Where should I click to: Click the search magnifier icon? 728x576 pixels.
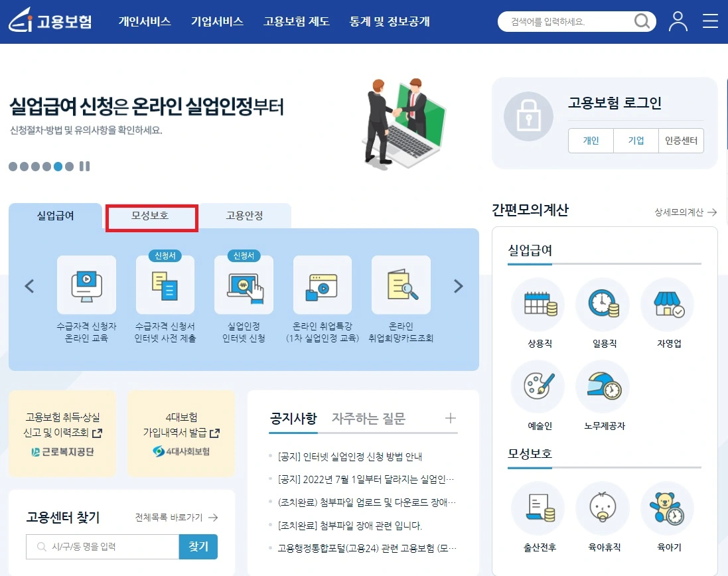click(641, 21)
